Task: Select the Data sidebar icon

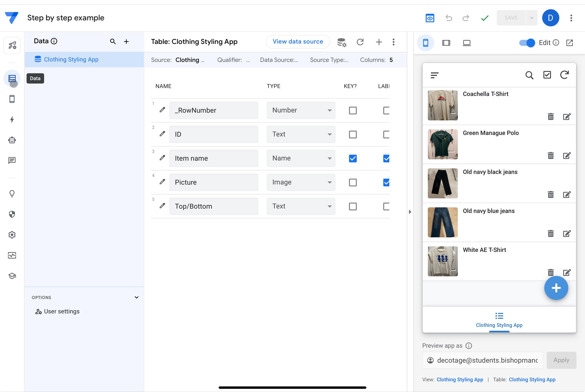Action: point(12,78)
